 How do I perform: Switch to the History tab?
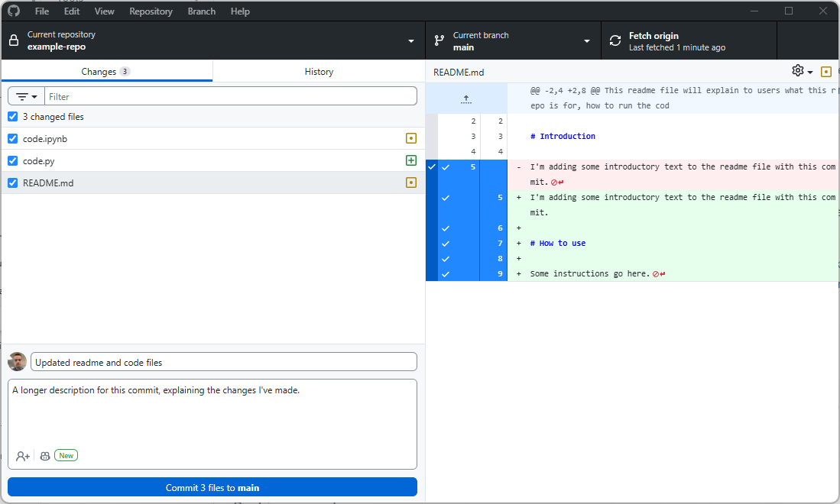[319, 72]
